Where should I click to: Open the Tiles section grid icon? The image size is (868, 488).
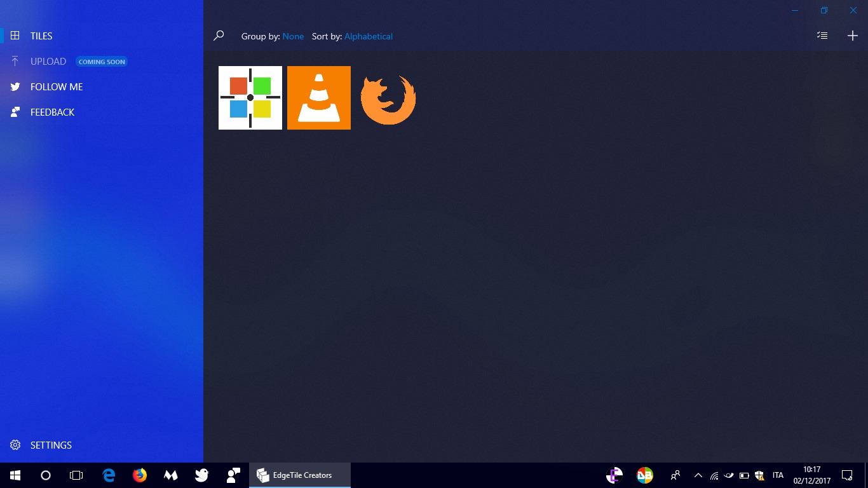pos(15,36)
